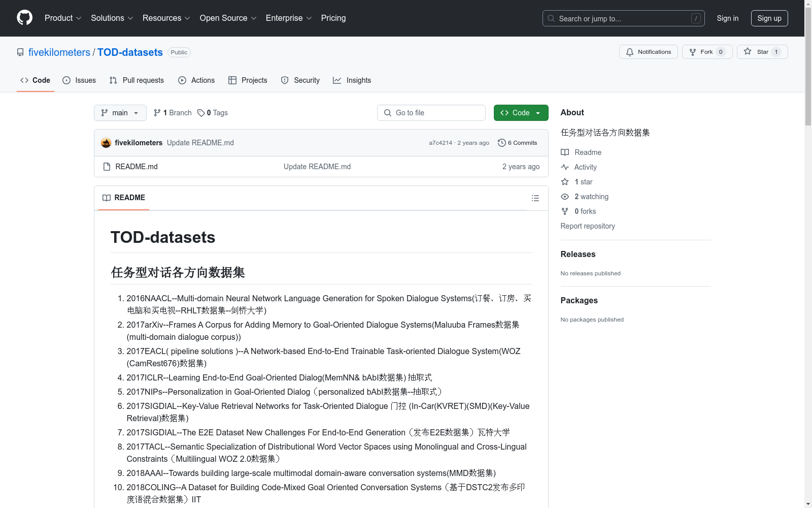812x508 pixels.
Task: Click the fork icon beside 0 forks
Action: 565,211
